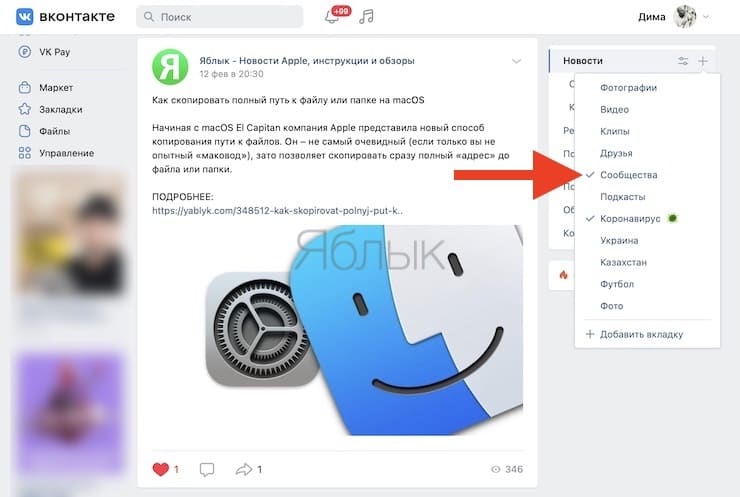This screenshot has height=497, width=740.
Task: Open the yablyk.com article link
Action: click(278, 211)
